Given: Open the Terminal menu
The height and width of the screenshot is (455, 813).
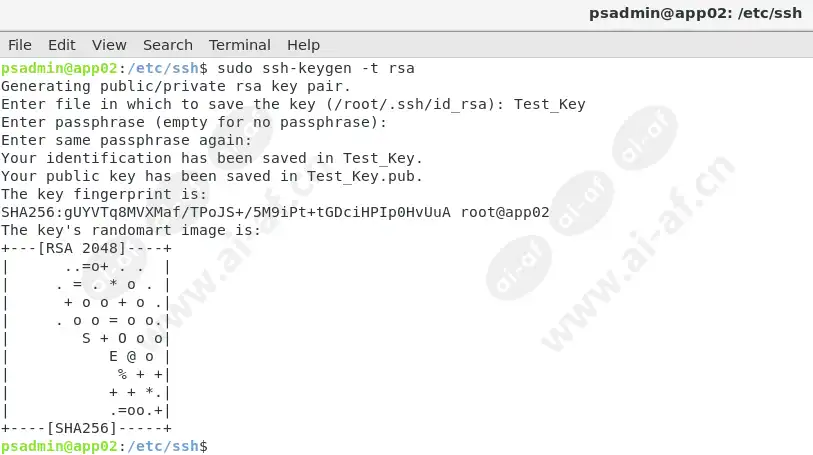Looking at the screenshot, I should click(240, 45).
